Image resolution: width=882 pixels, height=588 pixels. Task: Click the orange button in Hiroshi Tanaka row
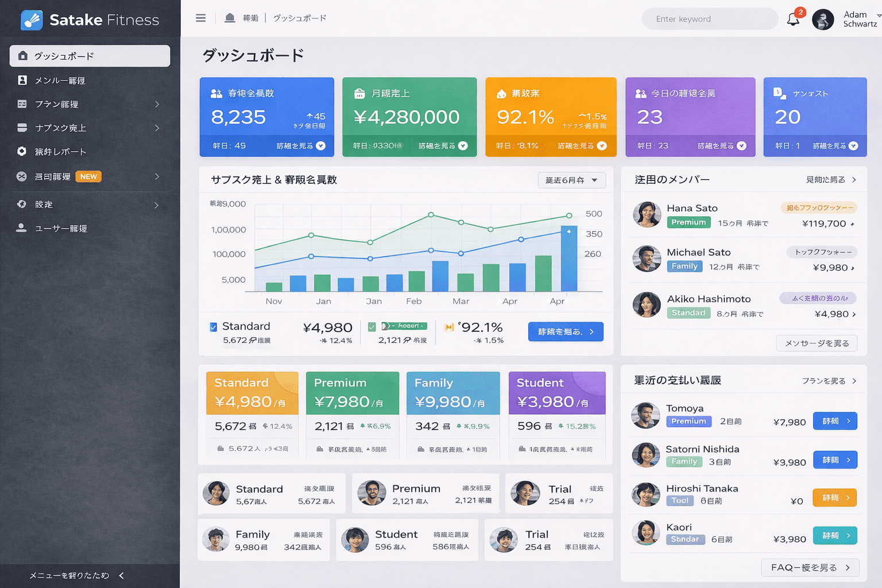834,498
